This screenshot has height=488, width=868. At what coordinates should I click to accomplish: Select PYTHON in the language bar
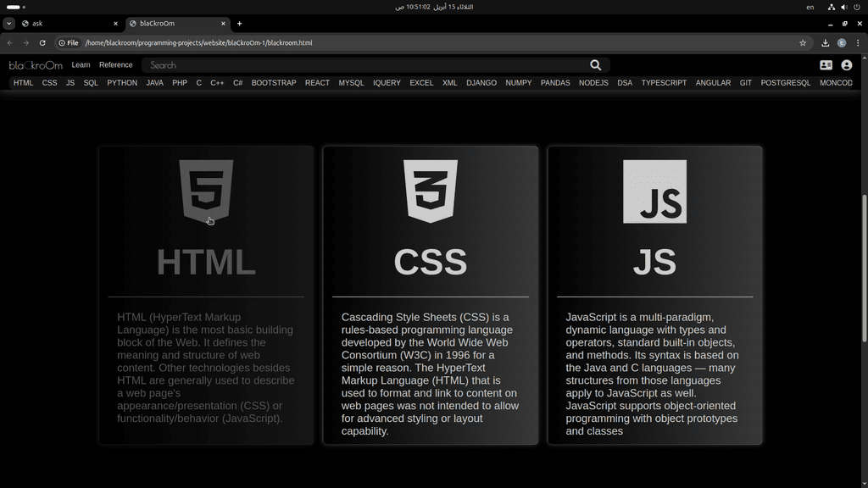click(x=122, y=83)
